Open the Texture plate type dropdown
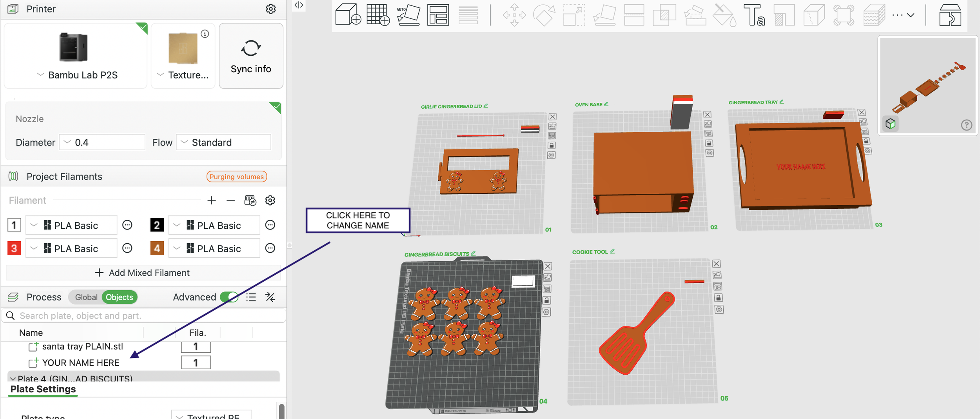The width and height of the screenshot is (980, 419). click(183, 75)
